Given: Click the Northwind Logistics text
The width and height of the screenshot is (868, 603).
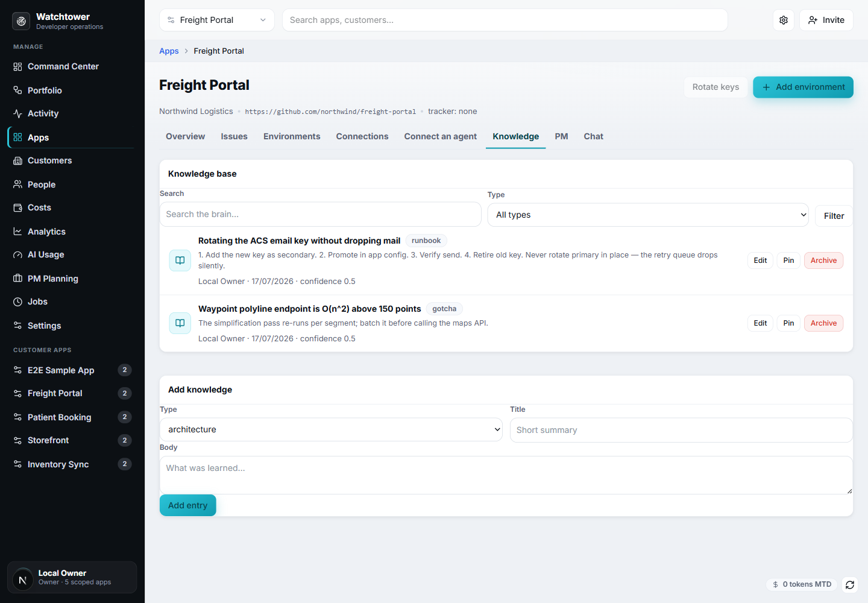Looking at the screenshot, I should (x=196, y=112).
